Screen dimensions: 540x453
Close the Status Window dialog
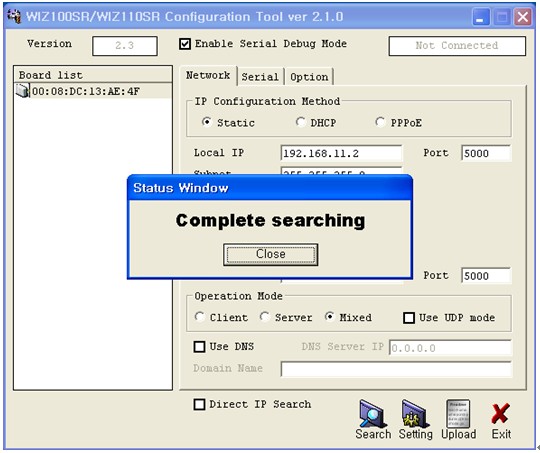pyautogui.click(x=270, y=254)
